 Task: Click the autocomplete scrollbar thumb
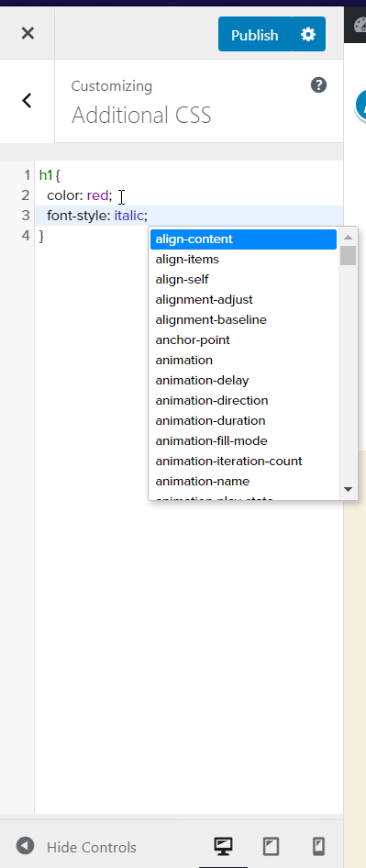(x=349, y=256)
